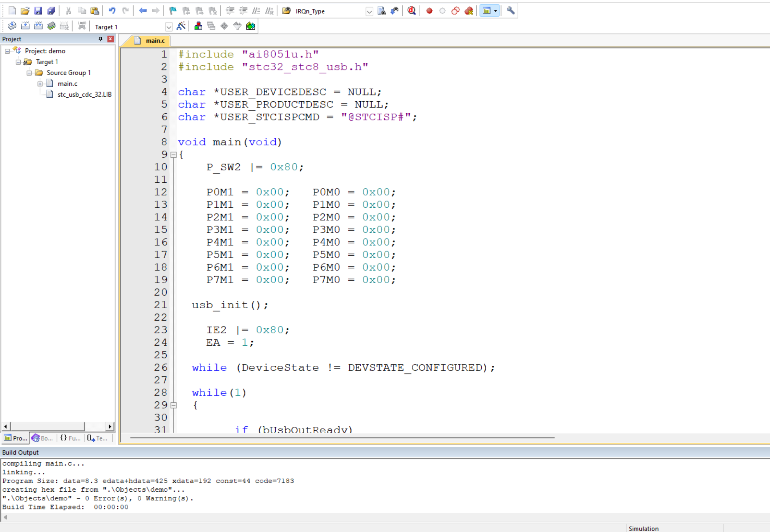Click the Incremental Find icon
This screenshot has width=770, height=532.
point(395,11)
